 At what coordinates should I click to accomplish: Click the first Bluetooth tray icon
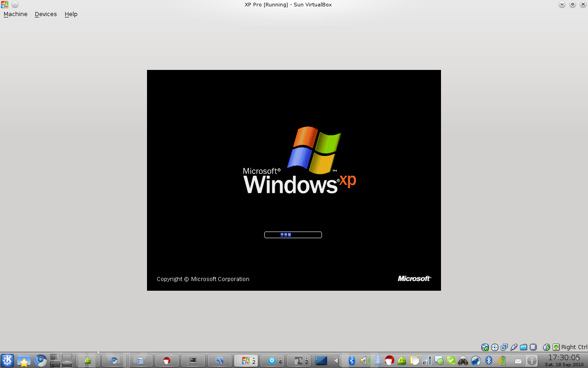[352, 361]
